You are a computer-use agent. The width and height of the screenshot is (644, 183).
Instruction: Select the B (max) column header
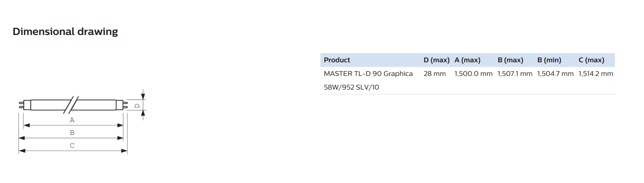pos(510,60)
